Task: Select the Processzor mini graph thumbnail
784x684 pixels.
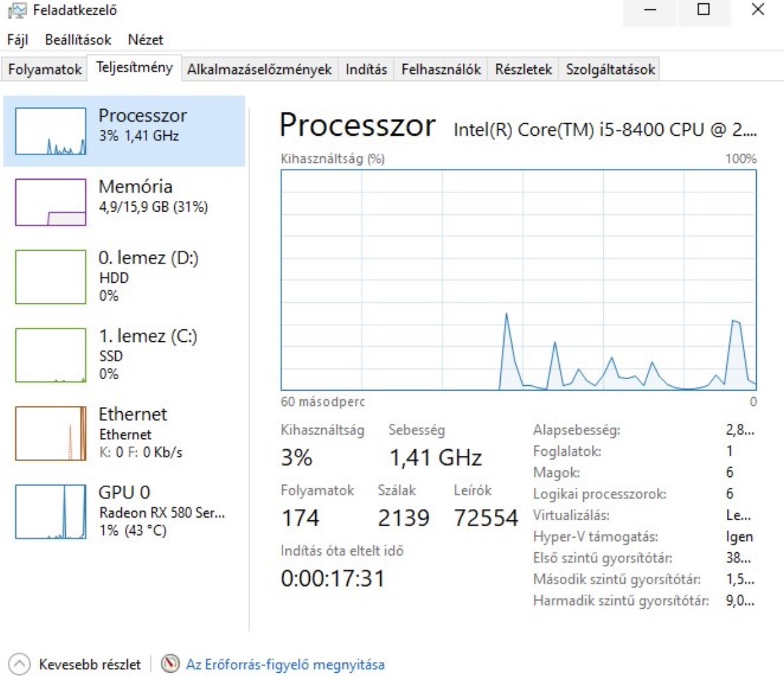Action: [51, 131]
